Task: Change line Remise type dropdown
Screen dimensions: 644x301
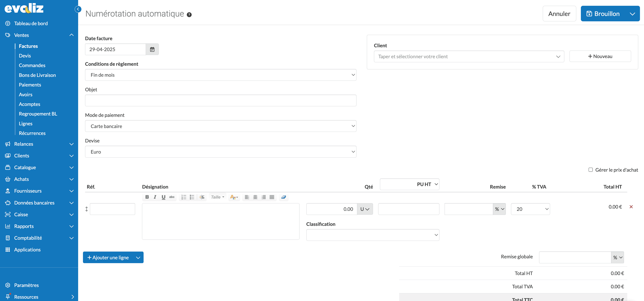Action: point(499,209)
